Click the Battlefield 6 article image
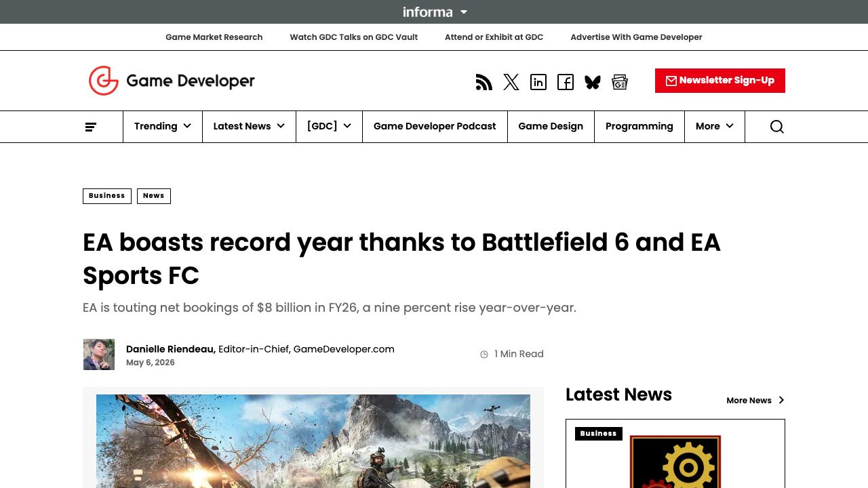Image resolution: width=868 pixels, height=488 pixels. [x=313, y=441]
